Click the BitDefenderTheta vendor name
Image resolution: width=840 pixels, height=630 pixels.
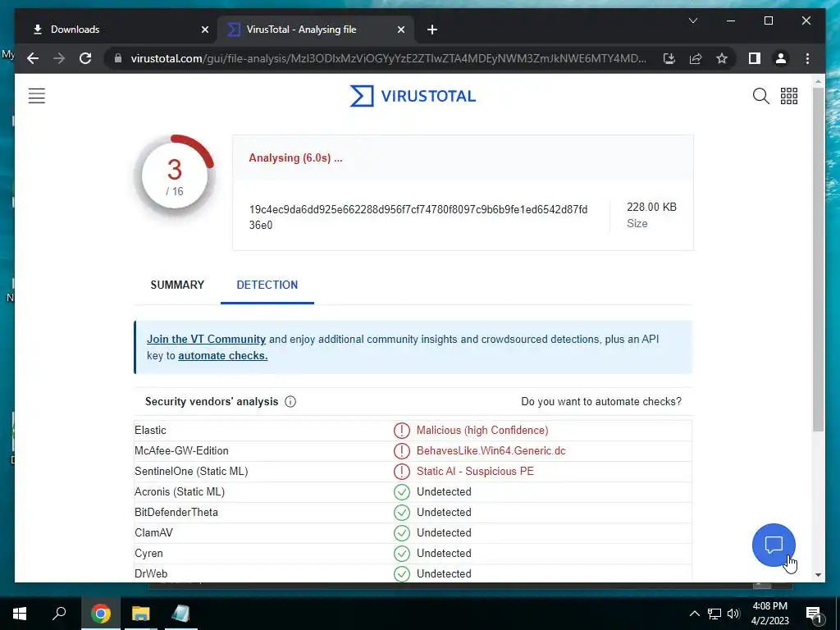pyautogui.click(x=176, y=513)
